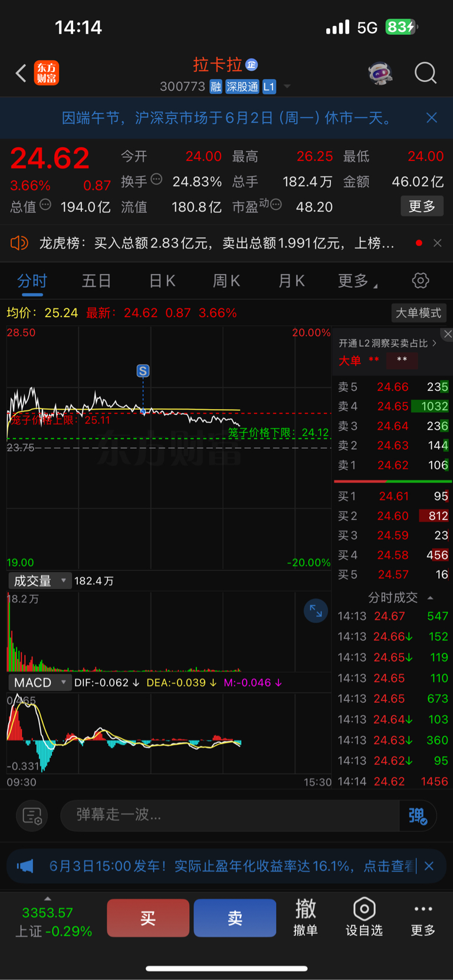Image resolution: width=453 pixels, height=980 pixels.
Task: Tap the 更多 button in quote details
Action: coord(422,206)
